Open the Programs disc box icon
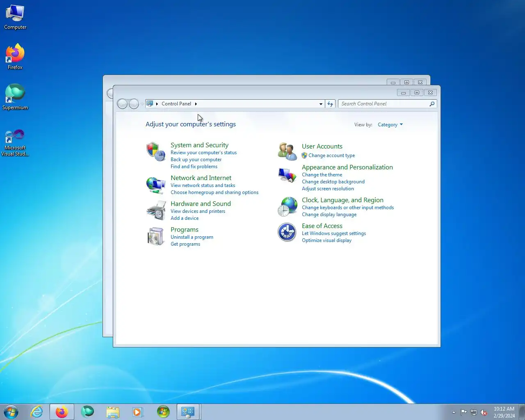 tap(155, 237)
